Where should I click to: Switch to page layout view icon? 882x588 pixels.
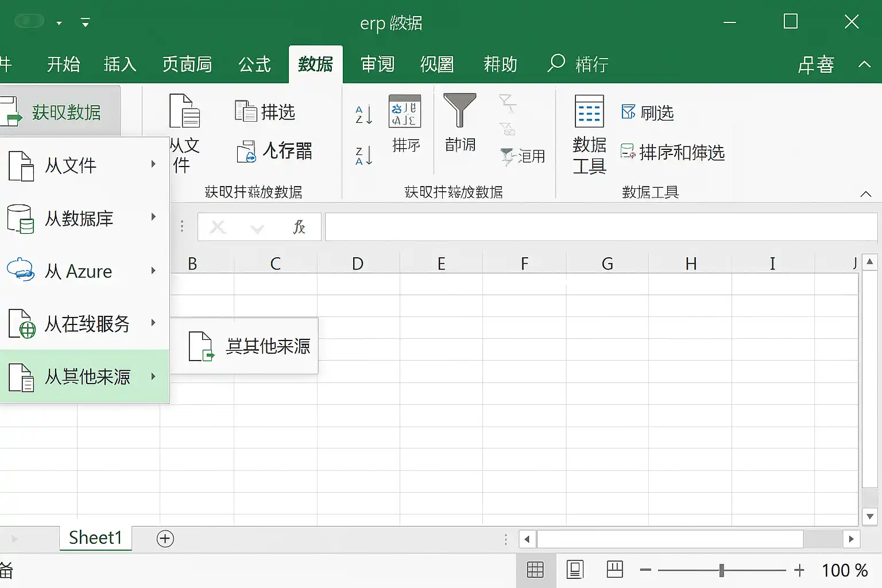click(x=575, y=570)
